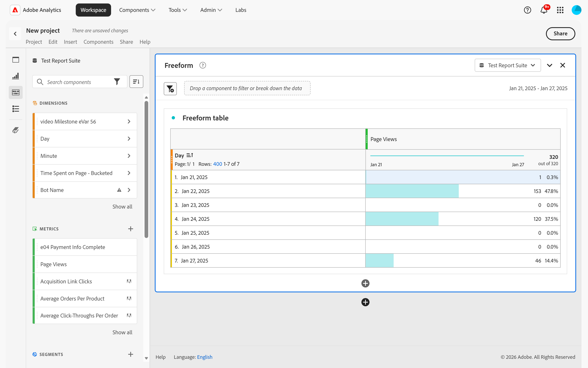
Task: Show all metrics
Action: [x=122, y=332]
